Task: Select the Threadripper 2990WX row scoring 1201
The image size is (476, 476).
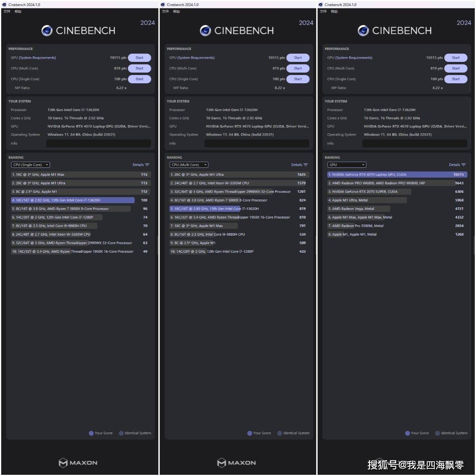Action: [x=239, y=192]
